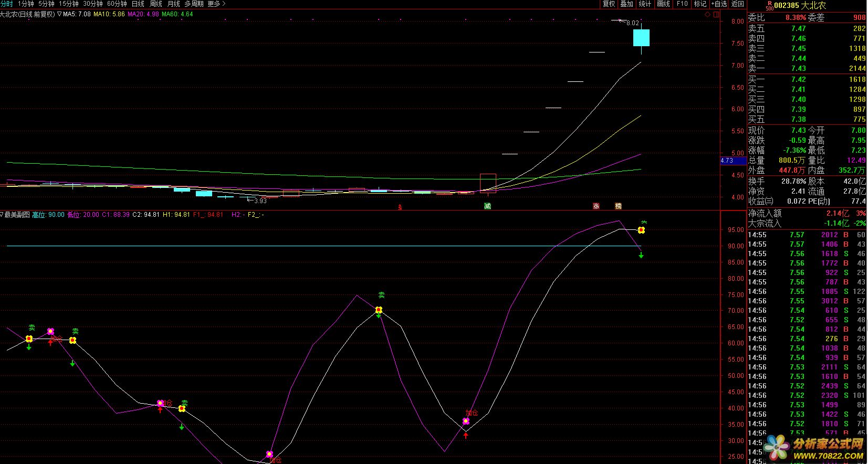Click the orange 榜 event marker
Screen dimensions: 868x464
[618, 206]
